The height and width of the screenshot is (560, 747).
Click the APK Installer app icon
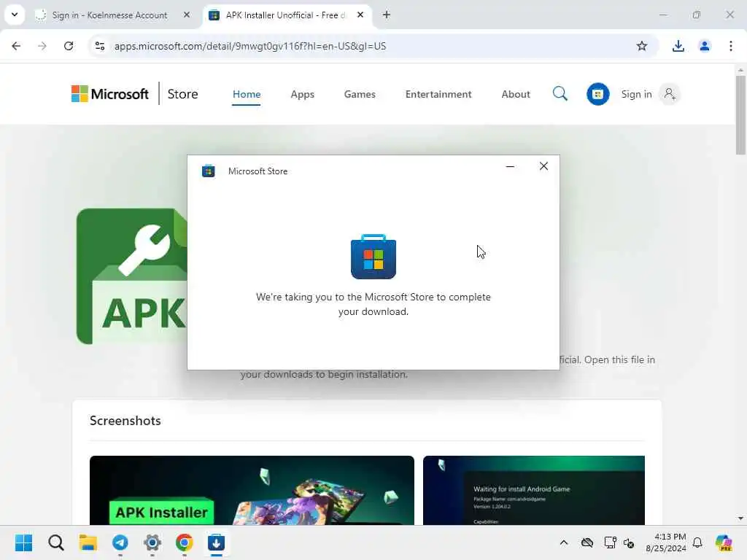131,276
